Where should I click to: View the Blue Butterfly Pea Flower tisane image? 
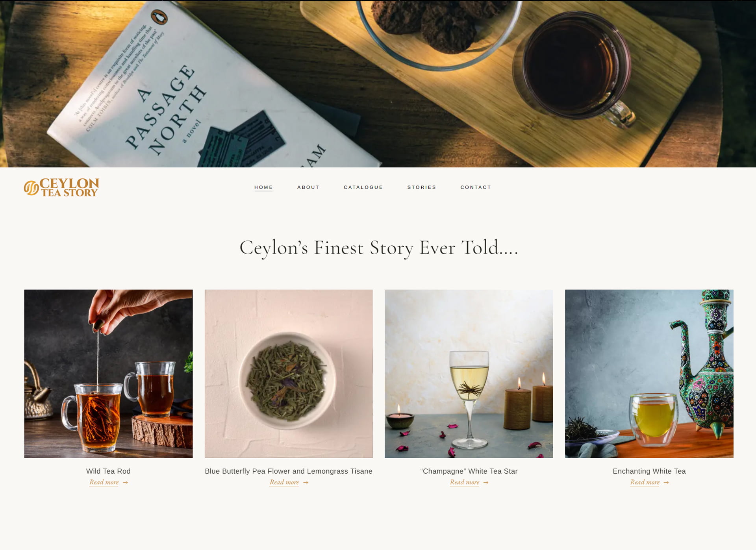(x=289, y=374)
